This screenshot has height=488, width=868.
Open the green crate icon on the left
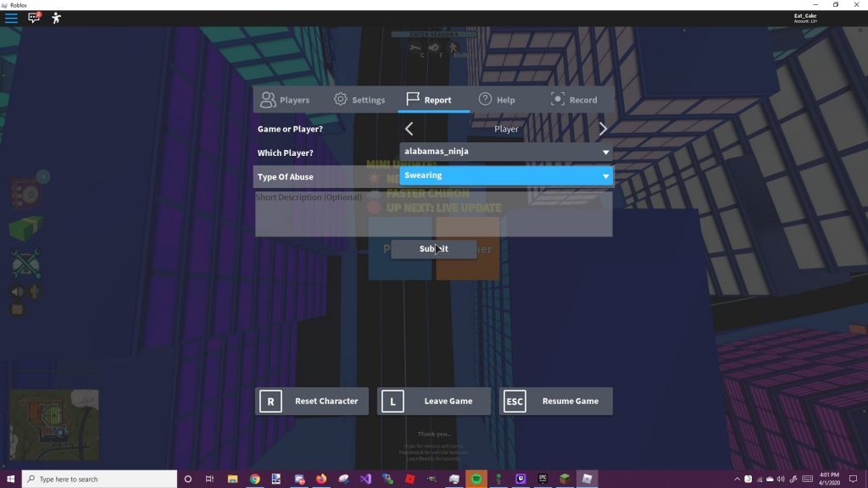tap(25, 225)
